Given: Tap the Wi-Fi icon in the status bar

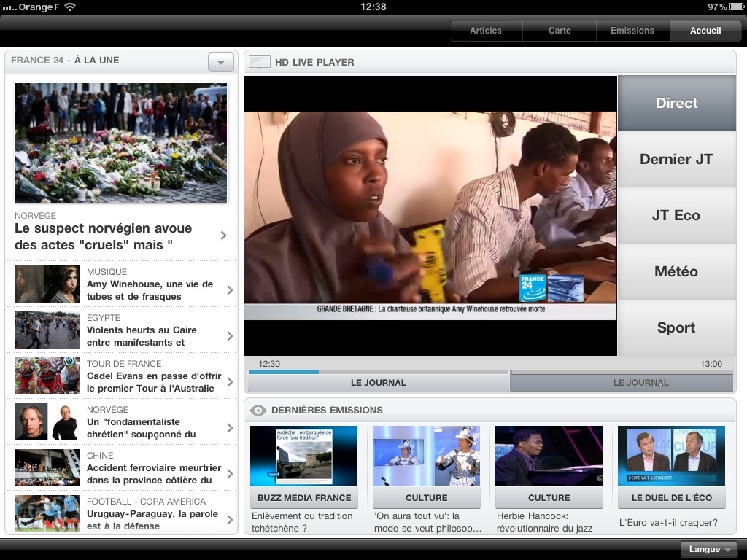Looking at the screenshot, I should [x=70, y=7].
